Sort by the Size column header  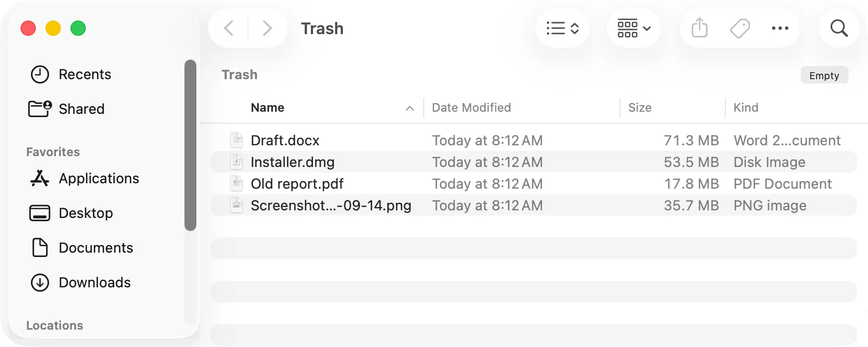pyautogui.click(x=640, y=107)
